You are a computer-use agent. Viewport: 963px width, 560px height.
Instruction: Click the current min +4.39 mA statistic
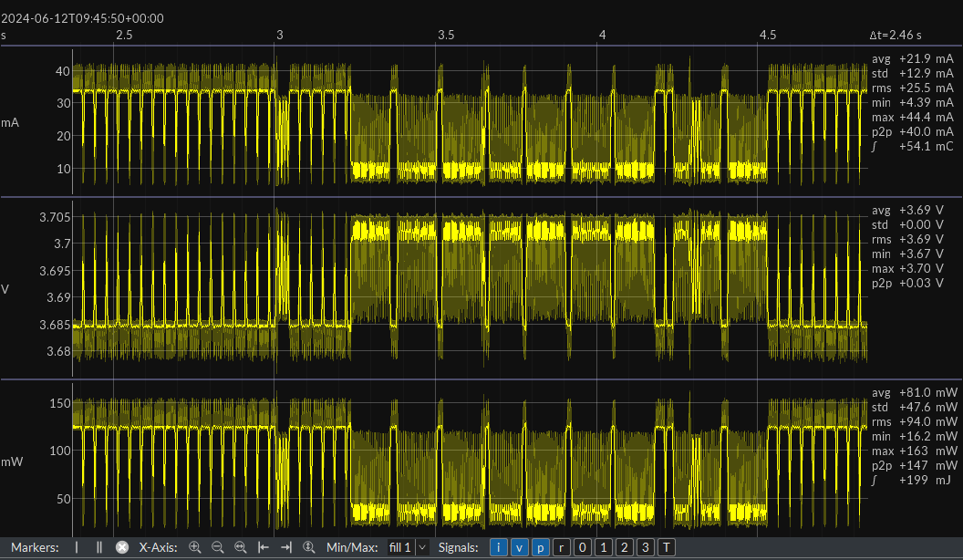pos(912,102)
